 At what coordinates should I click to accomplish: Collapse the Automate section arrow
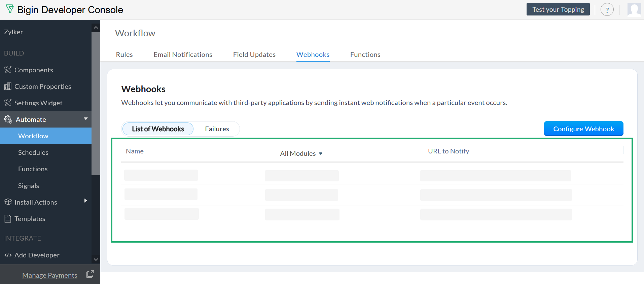(86, 119)
